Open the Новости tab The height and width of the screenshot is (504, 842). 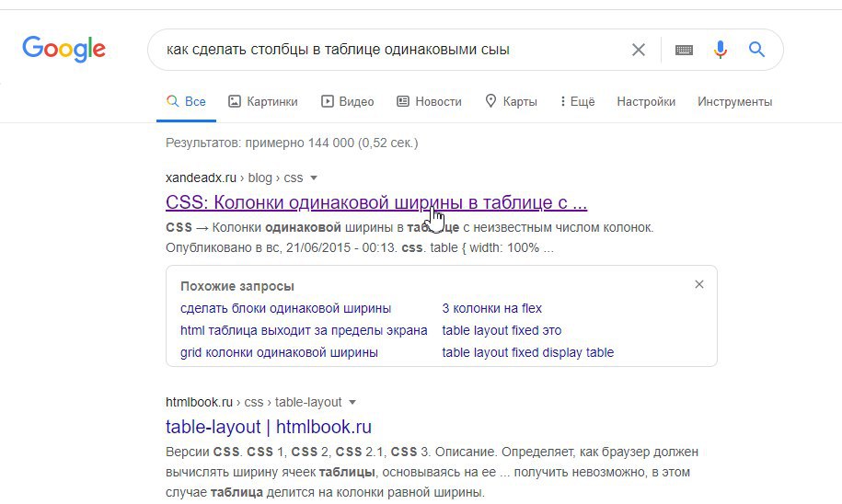pyautogui.click(x=429, y=101)
